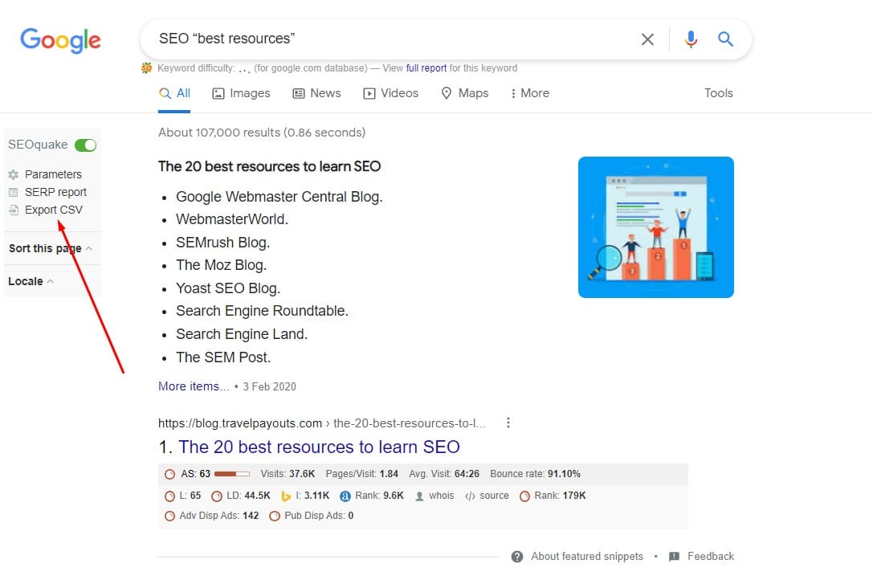Click the blog.travelpayouts.com result URL

[x=322, y=423]
